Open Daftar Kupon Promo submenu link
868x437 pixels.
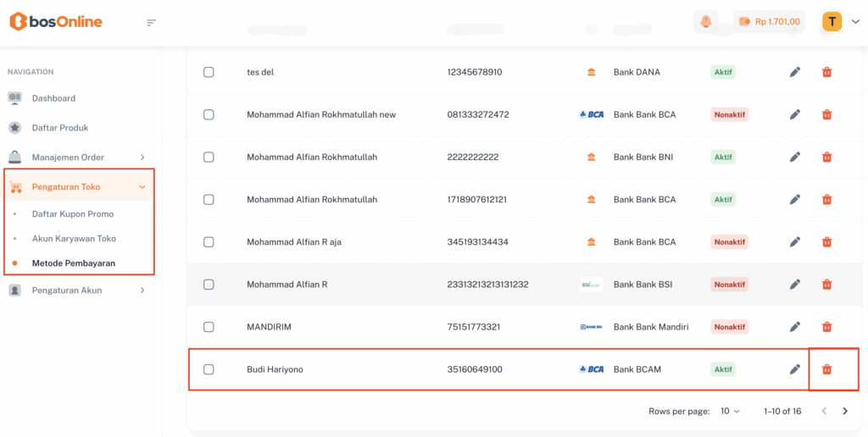pyautogui.click(x=73, y=214)
